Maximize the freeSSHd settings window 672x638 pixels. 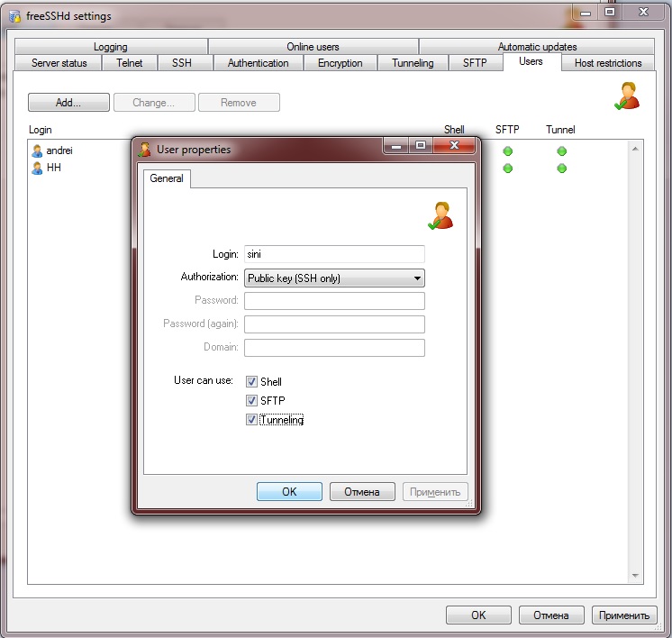point(610,13)
